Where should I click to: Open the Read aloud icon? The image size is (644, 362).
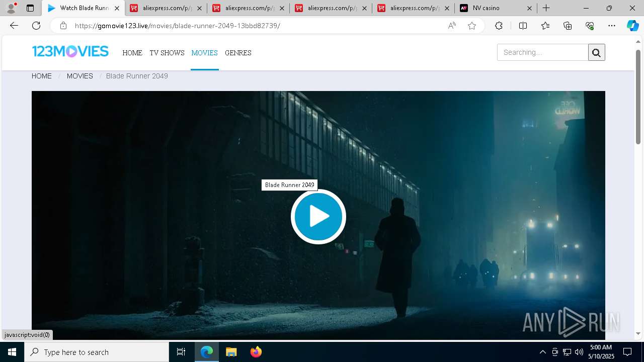[452, 26]
